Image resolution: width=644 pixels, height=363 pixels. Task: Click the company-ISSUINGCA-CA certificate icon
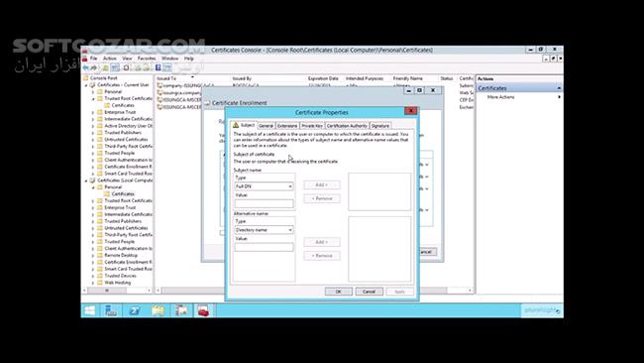tap(160, 85)
